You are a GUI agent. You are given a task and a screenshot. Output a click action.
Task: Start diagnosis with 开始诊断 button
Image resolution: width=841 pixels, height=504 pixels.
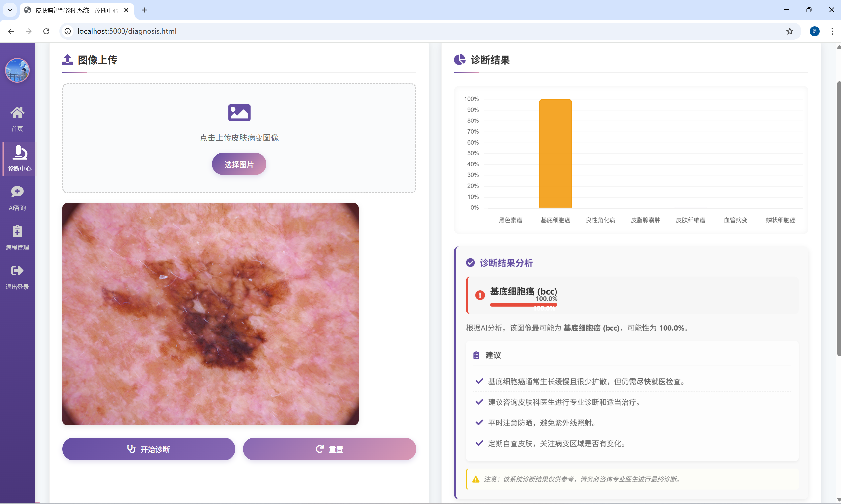[149, 449]
